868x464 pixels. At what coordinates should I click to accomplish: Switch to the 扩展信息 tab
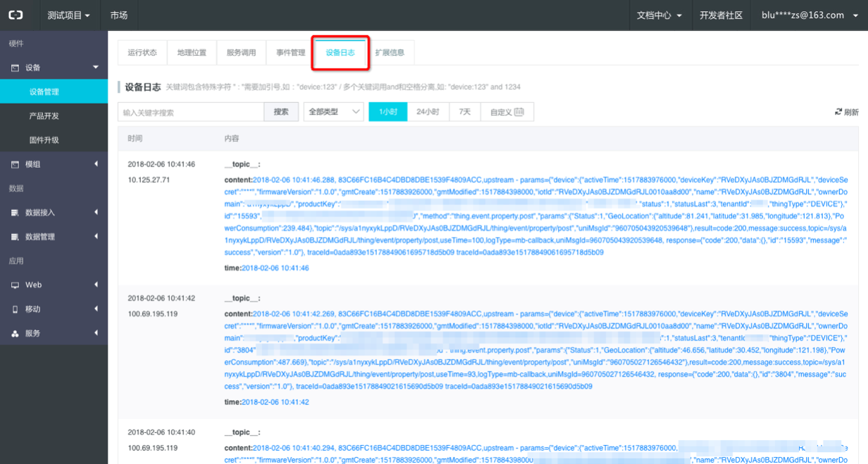[x=390, y=53]
